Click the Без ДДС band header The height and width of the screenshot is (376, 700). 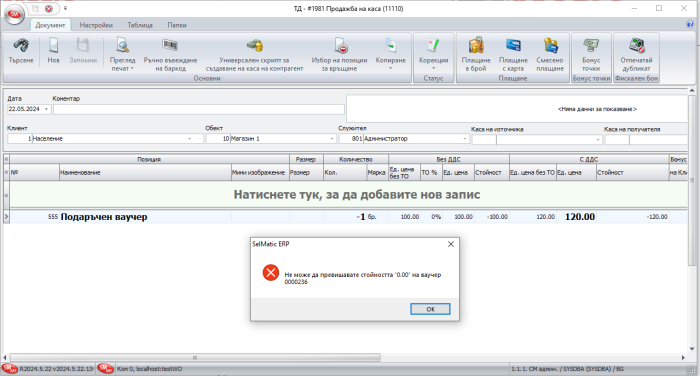pyautogui.click(x=449, y=159)
